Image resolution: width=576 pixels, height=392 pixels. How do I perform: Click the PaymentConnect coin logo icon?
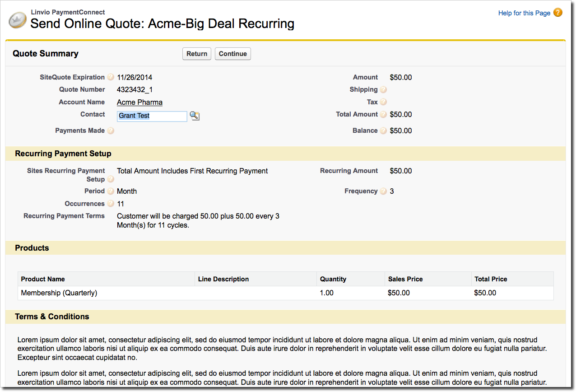tap(18, 20)
